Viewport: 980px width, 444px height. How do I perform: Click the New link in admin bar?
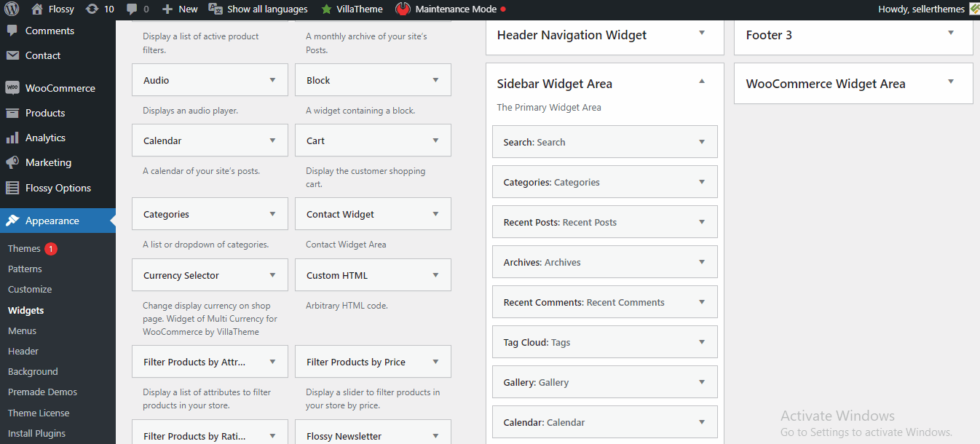pos(188,9)
